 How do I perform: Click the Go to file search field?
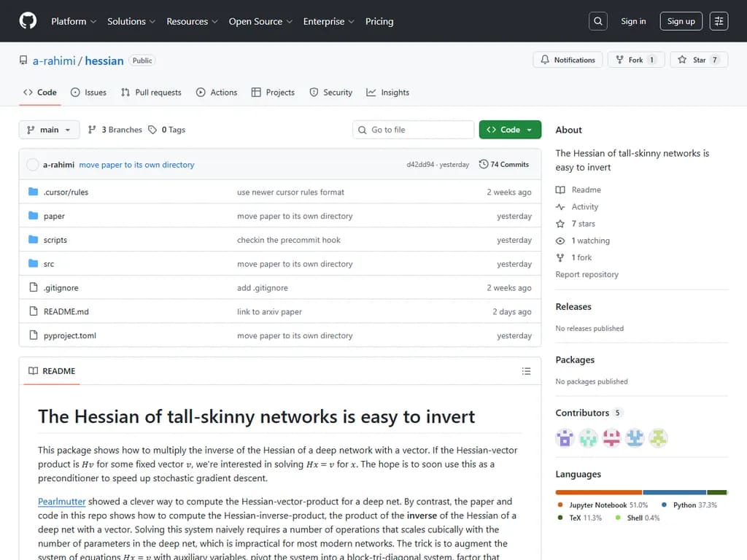pyautogui.click(x=414, y=130)
